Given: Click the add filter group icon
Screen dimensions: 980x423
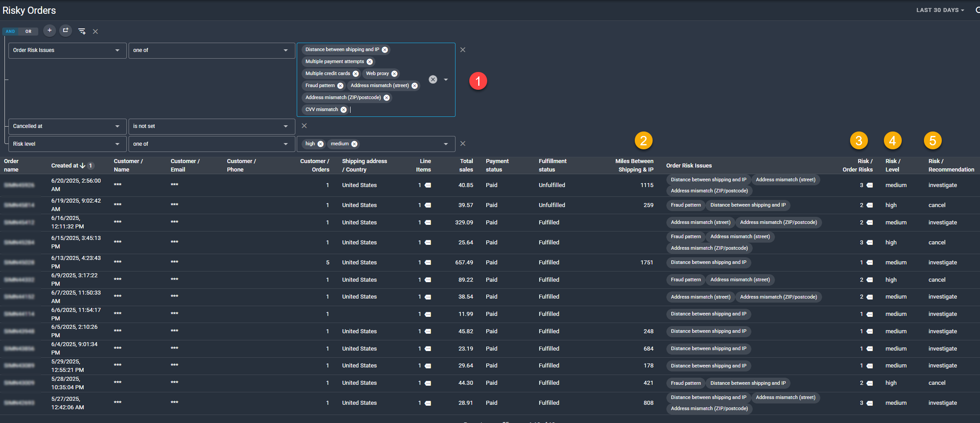Looking at the screenshot, I should click(x=65, y=31).
